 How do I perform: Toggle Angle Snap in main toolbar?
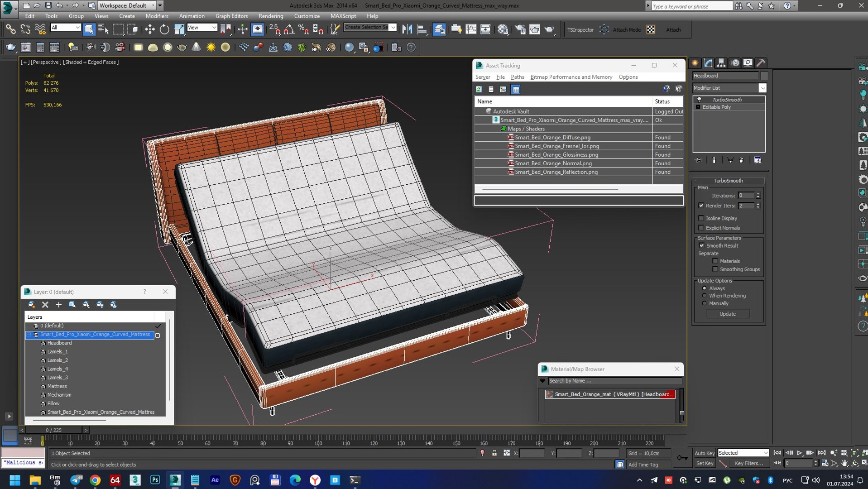coord(289,29)
